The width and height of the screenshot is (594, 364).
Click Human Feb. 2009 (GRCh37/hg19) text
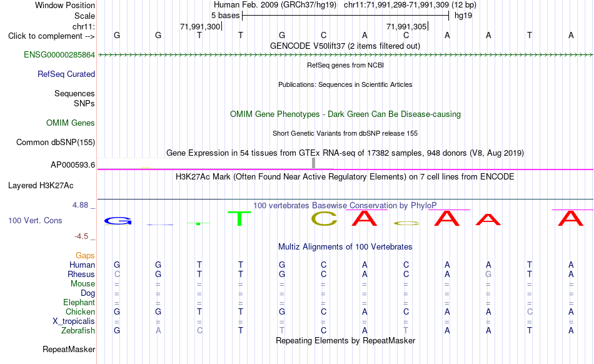point(275,5)
